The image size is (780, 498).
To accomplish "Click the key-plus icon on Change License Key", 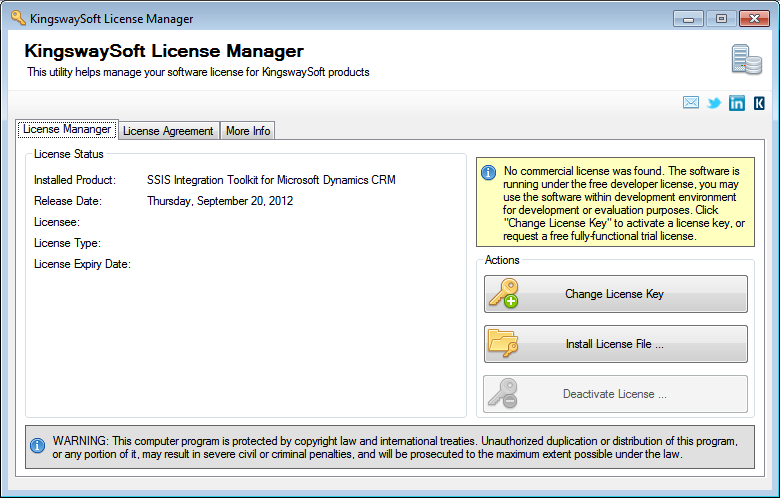I will pyautogui.click(x=503, y=293).
